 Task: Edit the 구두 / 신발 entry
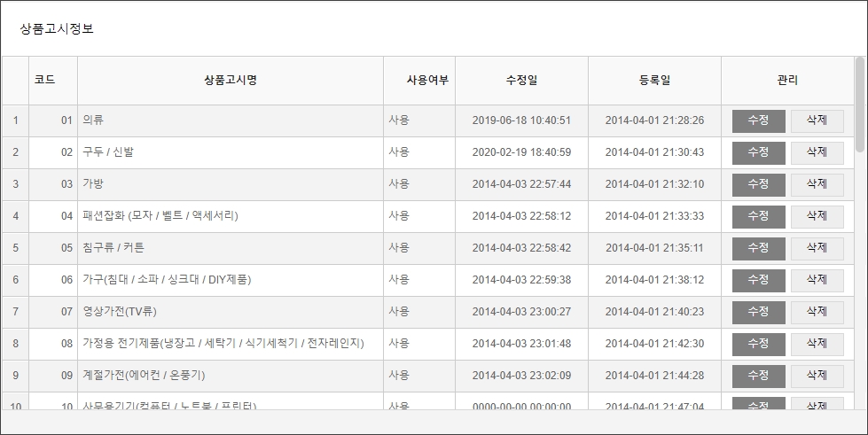(758, 152)
